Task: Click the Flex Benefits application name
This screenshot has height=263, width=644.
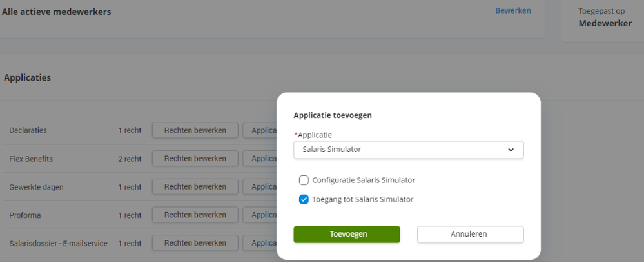Action: 31,159
